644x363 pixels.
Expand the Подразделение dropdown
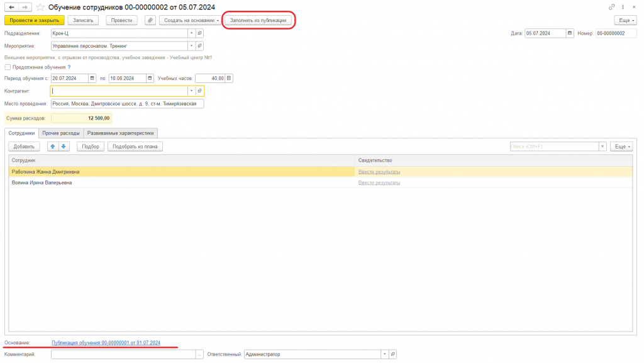[191, 33]
